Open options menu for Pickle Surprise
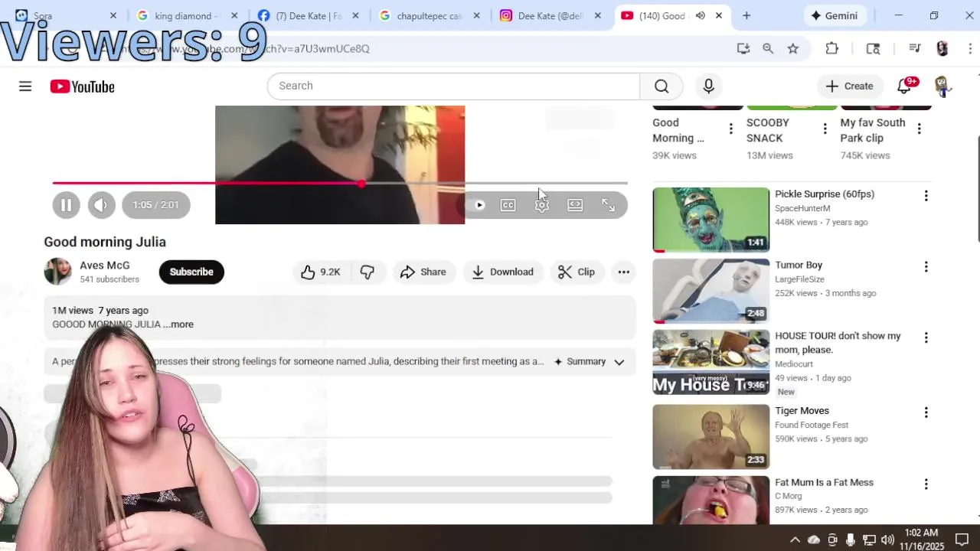980x551 pixels. click(926, 196)
